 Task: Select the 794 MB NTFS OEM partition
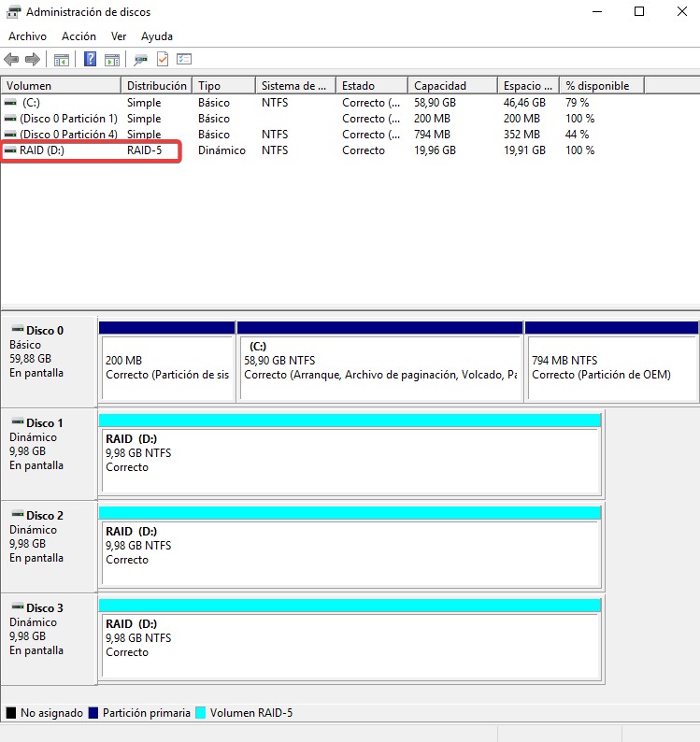611,367
